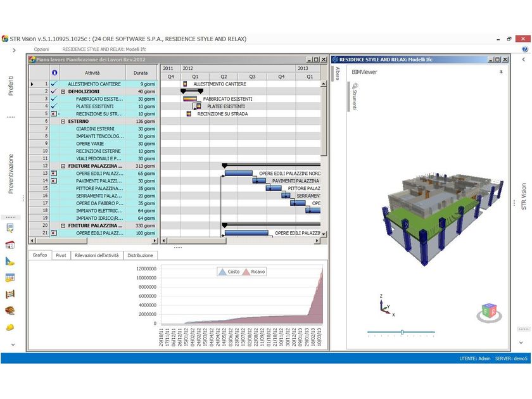
Task: Open the Strumenti side tab in BIMViewer
Action: click(355, 96)
